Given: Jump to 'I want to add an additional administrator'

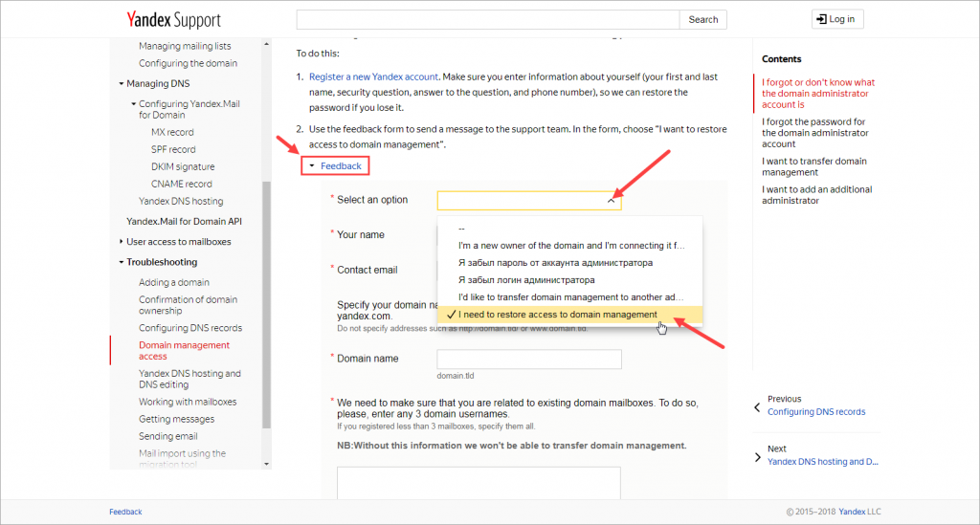Looking at the screenshot, I should 817,195.
